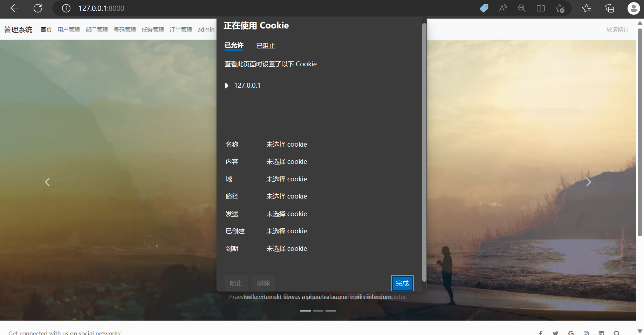View site information icon in address bar

pos(66,8)
